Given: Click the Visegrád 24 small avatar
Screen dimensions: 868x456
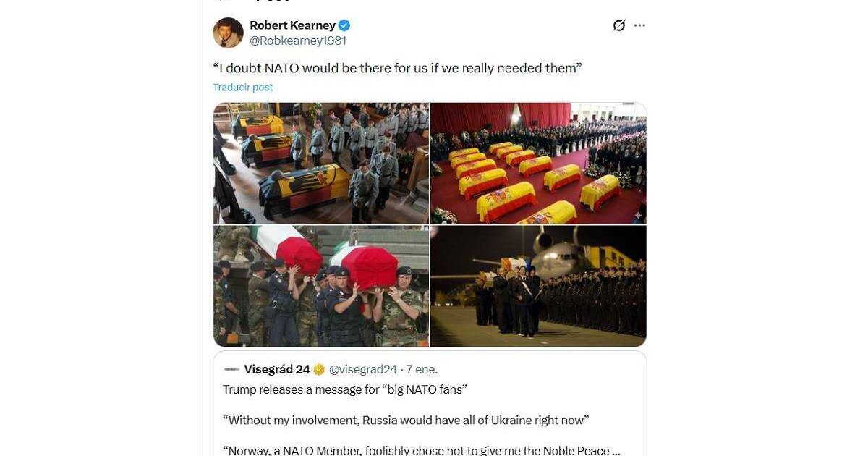Looking at the screenshot, I should (x=231, y=369).
